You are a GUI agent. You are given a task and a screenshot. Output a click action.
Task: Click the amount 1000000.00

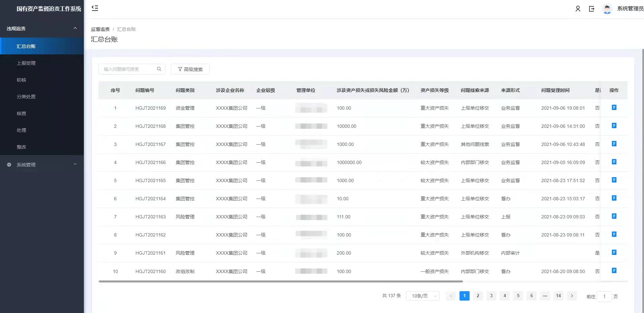point(349,162)
